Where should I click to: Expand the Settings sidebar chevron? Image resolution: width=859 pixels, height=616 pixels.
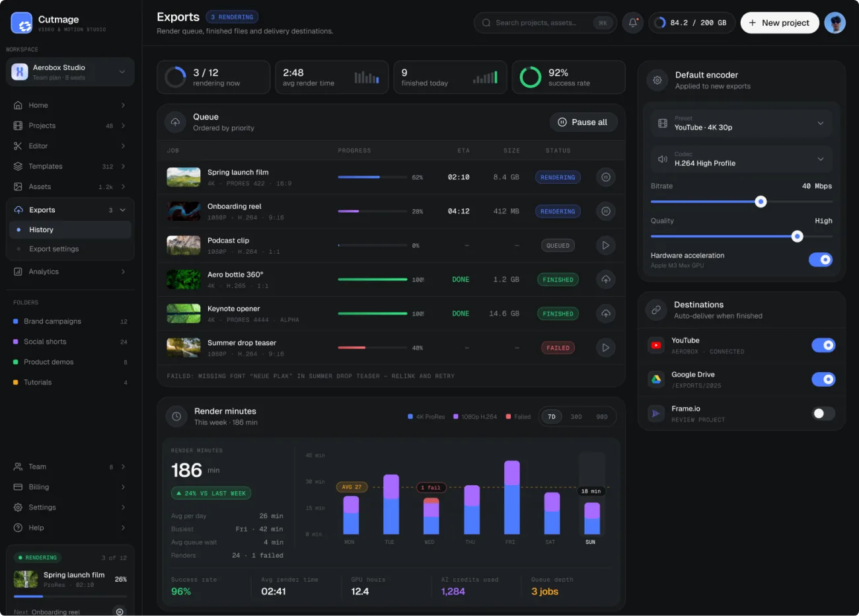click(123, 508)
